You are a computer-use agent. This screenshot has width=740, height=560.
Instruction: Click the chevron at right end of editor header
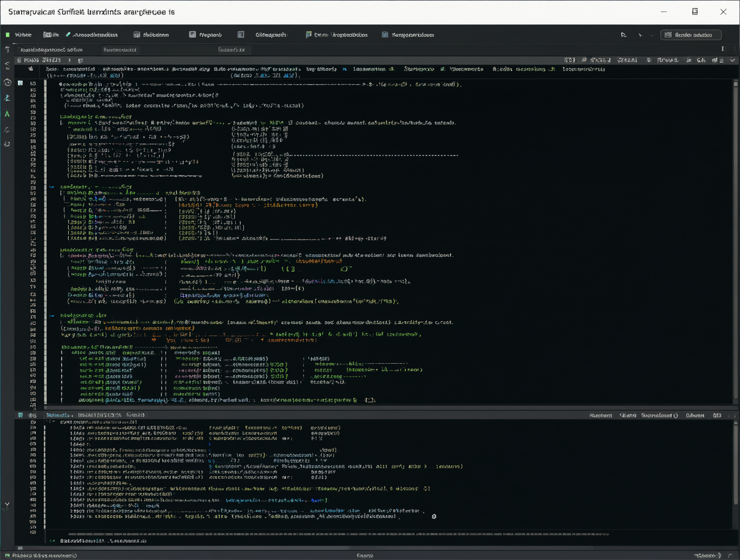pos(732,61)
